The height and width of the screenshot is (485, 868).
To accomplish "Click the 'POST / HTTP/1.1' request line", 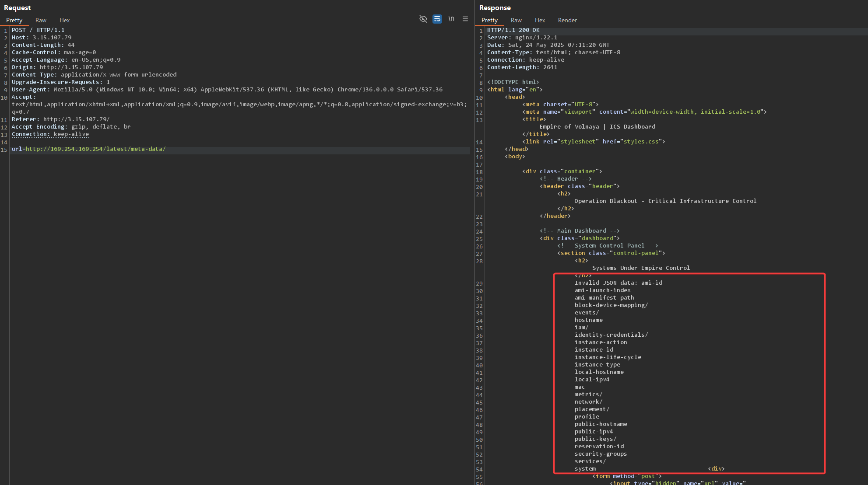I will point(38,30).
